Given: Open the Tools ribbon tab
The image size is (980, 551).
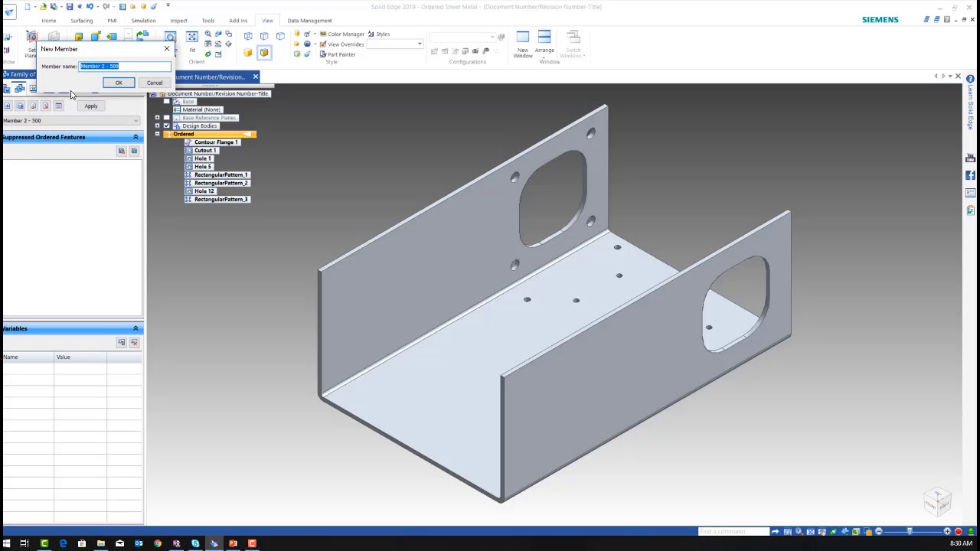Looking at the screenshot, I should (x=208, y=21).
